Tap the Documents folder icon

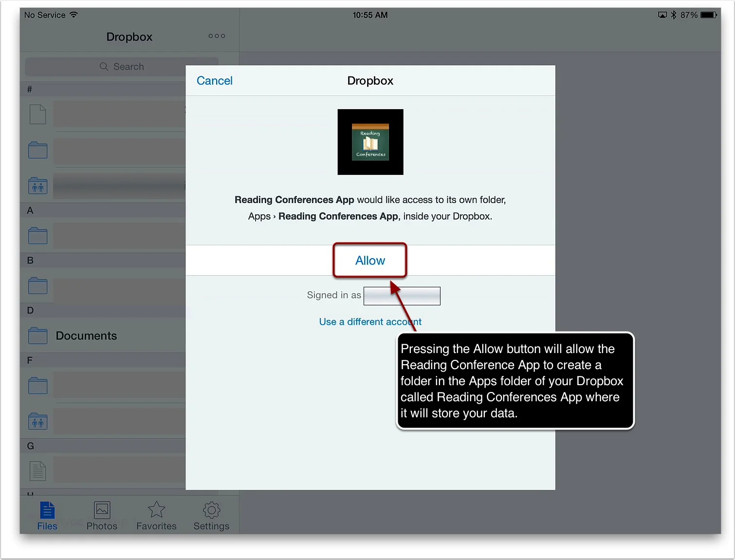click(x=37, y=336)
